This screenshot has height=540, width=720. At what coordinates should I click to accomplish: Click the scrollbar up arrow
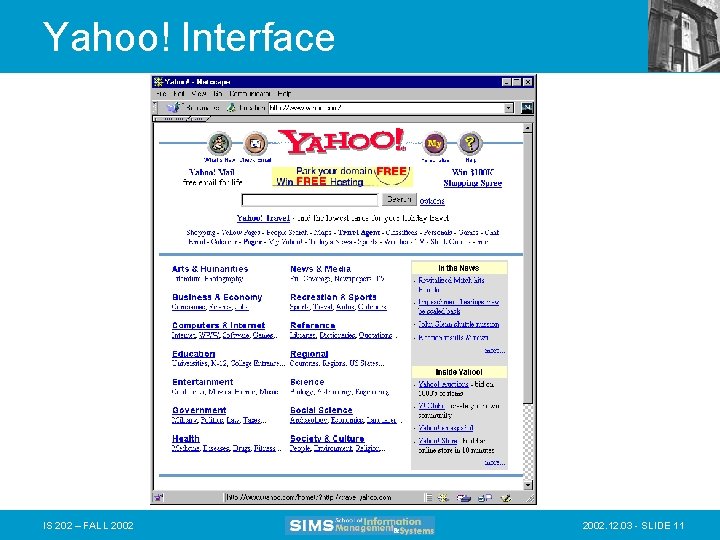(528, 128)
